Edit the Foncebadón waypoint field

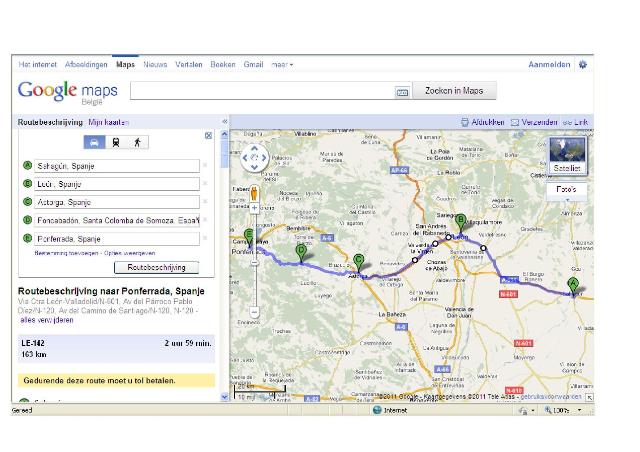117,220
